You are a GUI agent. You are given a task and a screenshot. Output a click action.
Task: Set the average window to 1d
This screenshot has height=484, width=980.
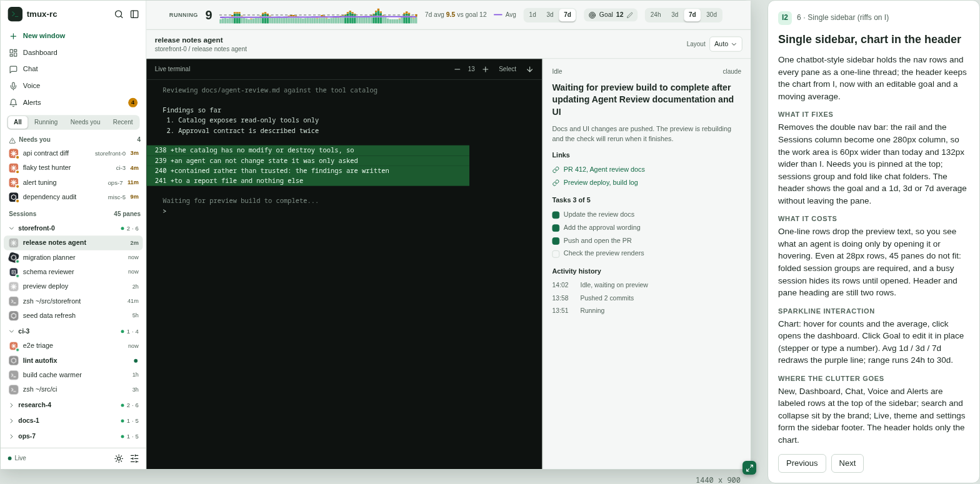(x=532, y=15)
